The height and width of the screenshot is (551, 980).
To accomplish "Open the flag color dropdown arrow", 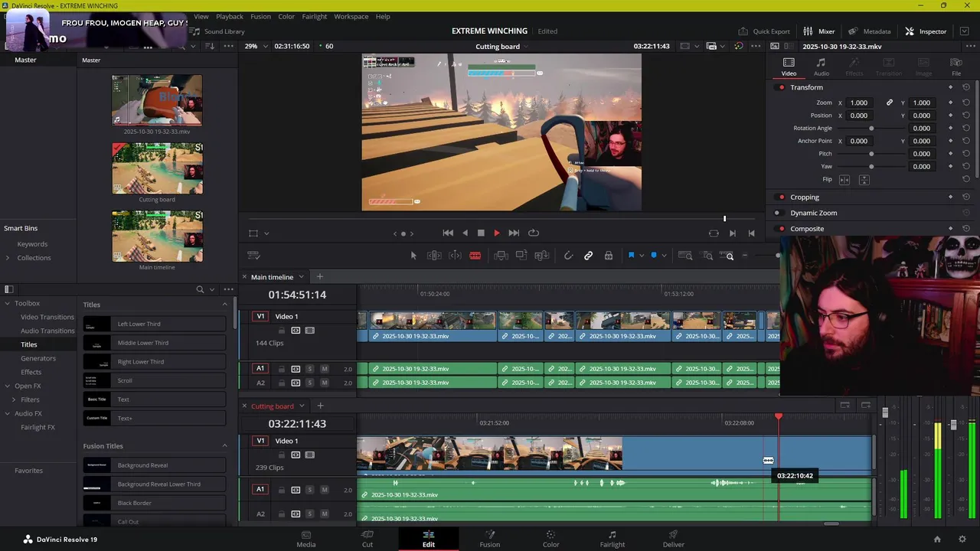I will 642,256.
